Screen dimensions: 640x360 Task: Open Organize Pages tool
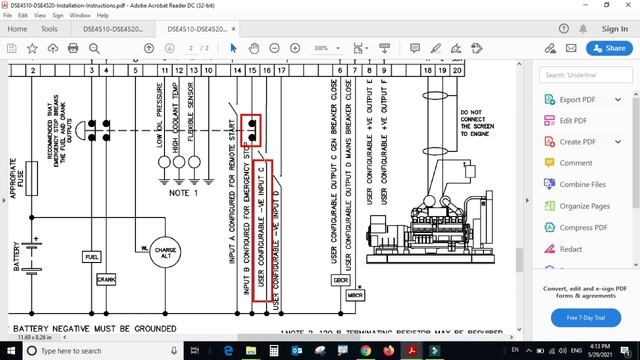click(584, 206)
